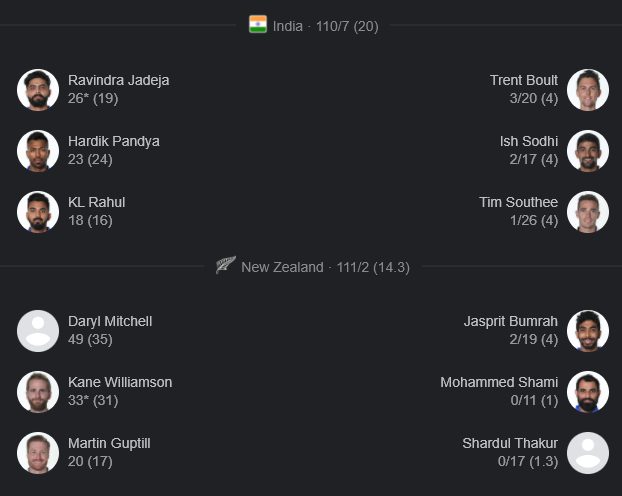This screenshot has height=496, width=622.
Task: Click Hardik Pandya's avatar picture
Action: tap(38, 151)
